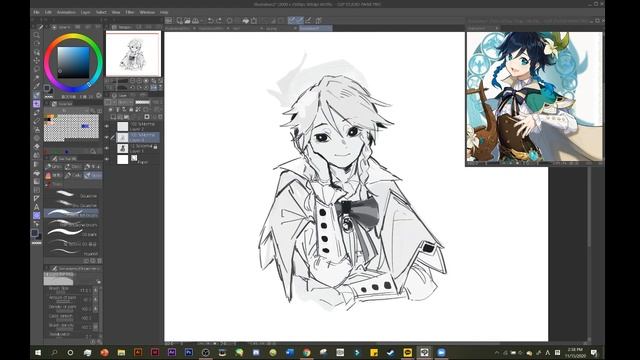The image size is (640, 360).
Task: Hide the Paper layer with its eye icon
Action: click(107, 160)
